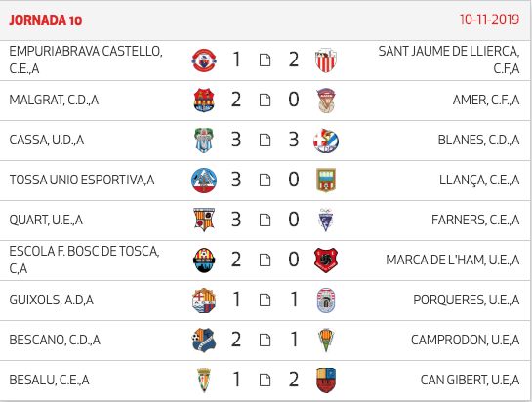This screenshot has width=532, height=402.
Task: Open ESCOLA F. BOSC DE TOSCA team link
Action: 84,261
